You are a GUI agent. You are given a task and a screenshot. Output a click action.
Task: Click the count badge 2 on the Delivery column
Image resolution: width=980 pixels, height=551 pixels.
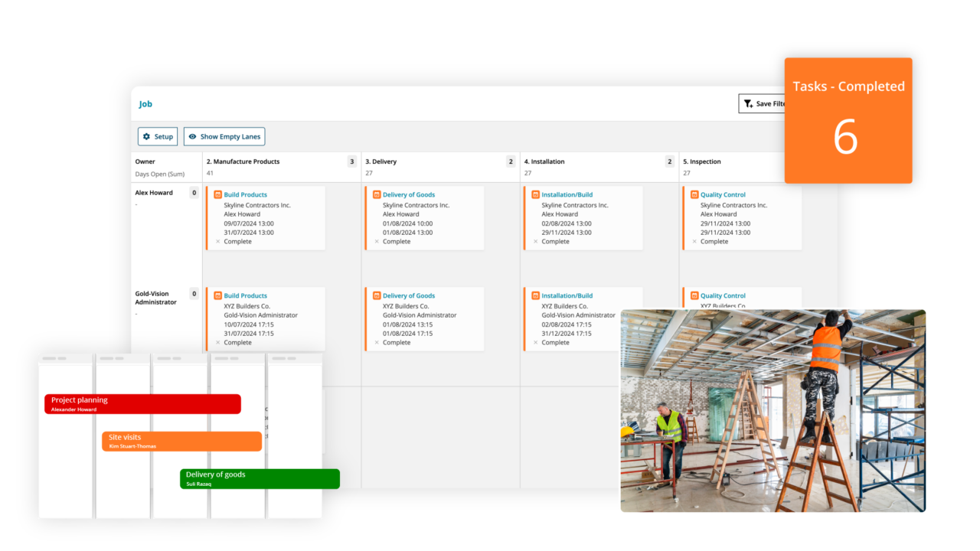coord(511,161)
